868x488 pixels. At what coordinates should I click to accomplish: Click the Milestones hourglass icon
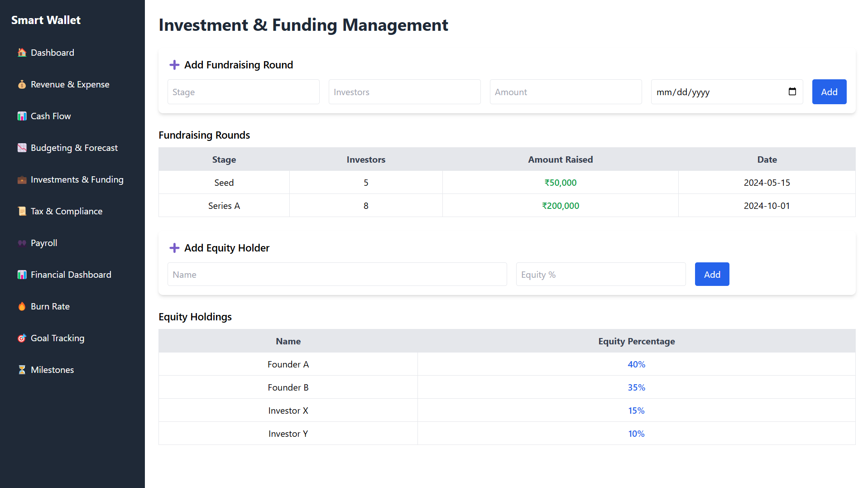(22, 370)
